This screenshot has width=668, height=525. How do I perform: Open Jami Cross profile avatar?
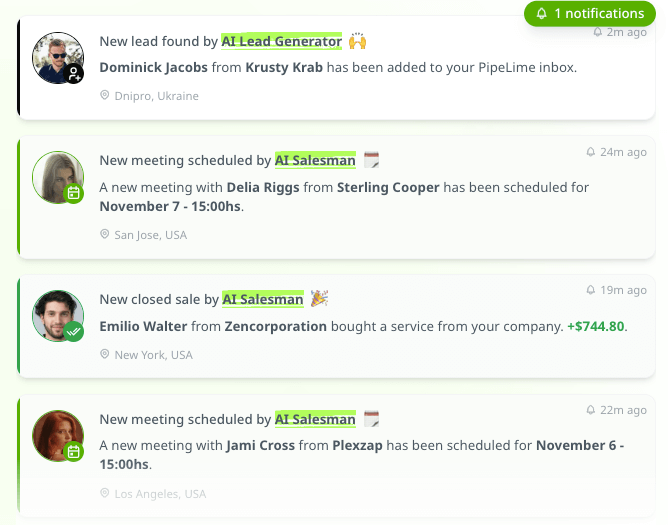[57, 435]
